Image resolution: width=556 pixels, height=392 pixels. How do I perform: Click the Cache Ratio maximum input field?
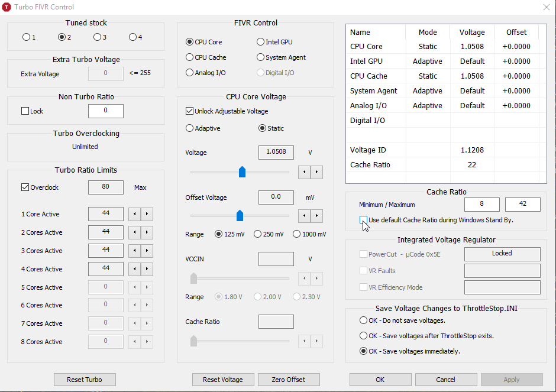point(522,205)
